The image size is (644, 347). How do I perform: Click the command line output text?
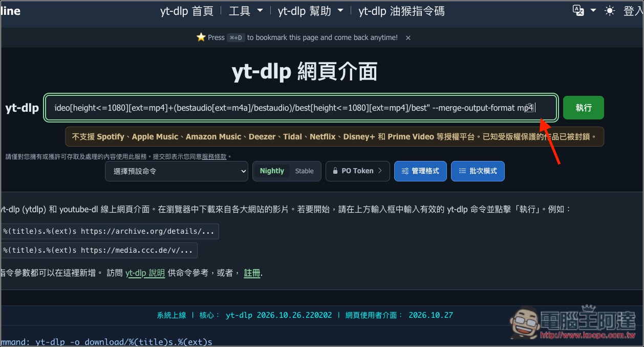click(x=106, y=341)
